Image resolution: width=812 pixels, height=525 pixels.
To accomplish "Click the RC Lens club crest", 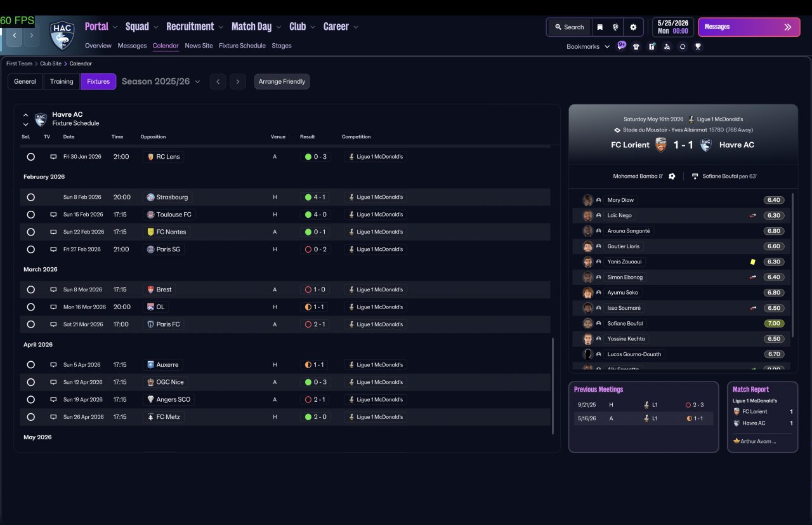I will click(150, 157).
